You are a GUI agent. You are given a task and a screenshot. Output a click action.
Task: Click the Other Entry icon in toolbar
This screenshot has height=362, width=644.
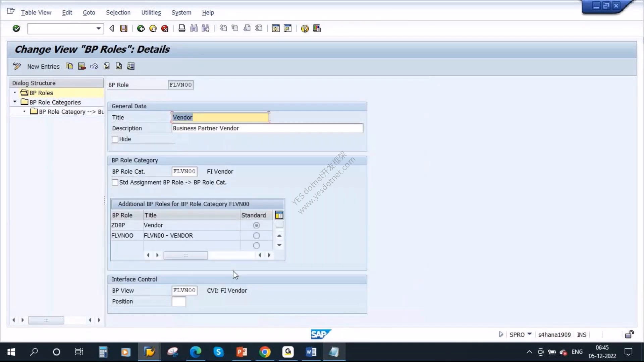[131, 66]
